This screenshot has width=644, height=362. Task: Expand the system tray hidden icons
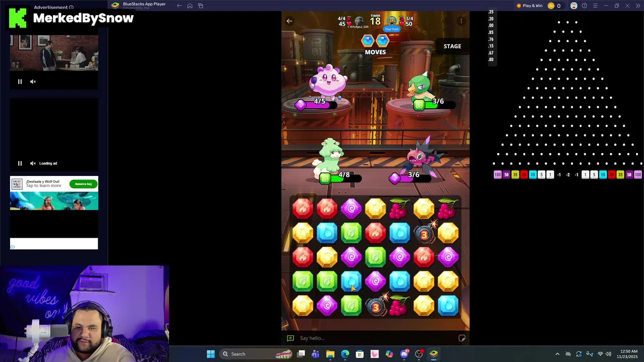(557, 354)
